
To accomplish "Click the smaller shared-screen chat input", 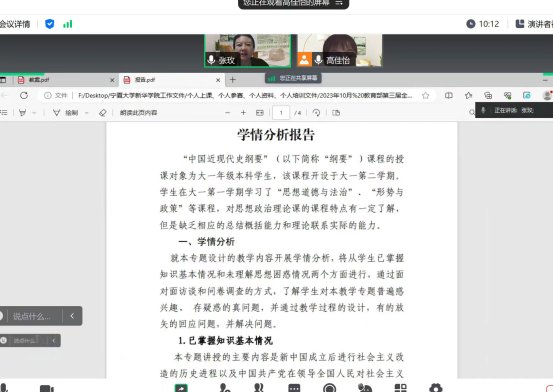I will pyautogui.click(x=25, y=340).
